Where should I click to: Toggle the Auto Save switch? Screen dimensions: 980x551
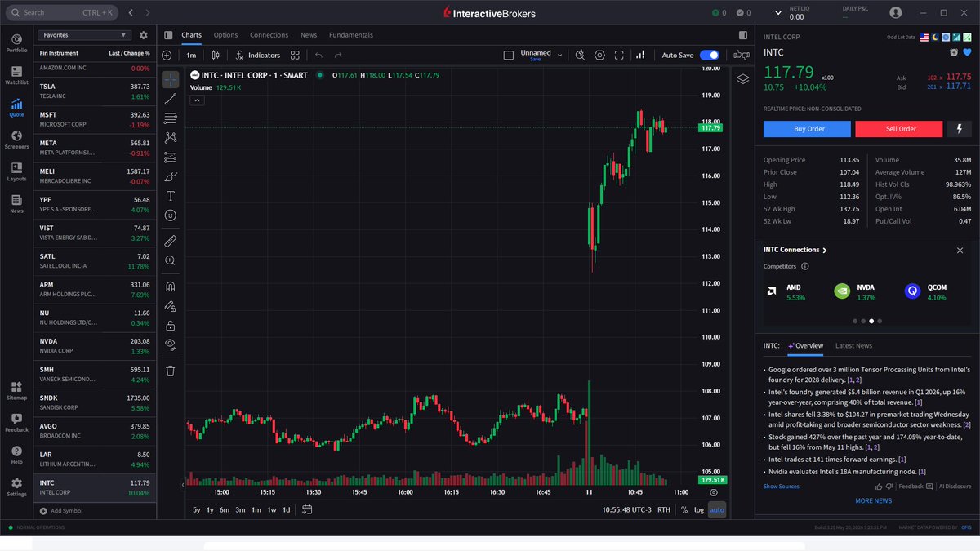point(710,56)
